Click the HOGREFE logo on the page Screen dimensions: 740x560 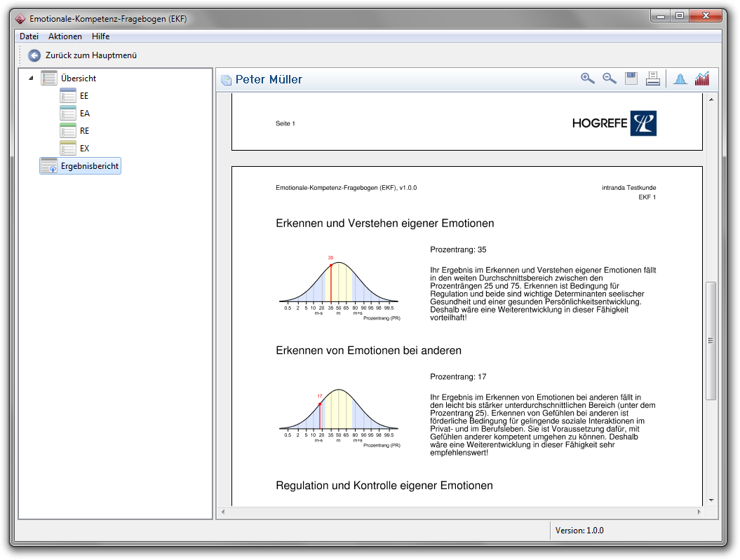[614, 123]
